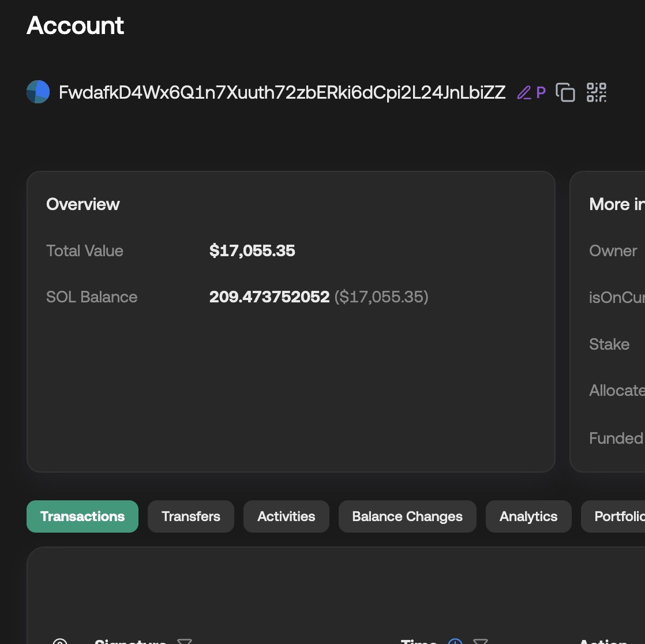Edit the address label with pencil icon
The image size is (645, 644).
pyautogui.click(x=524, y=92)
